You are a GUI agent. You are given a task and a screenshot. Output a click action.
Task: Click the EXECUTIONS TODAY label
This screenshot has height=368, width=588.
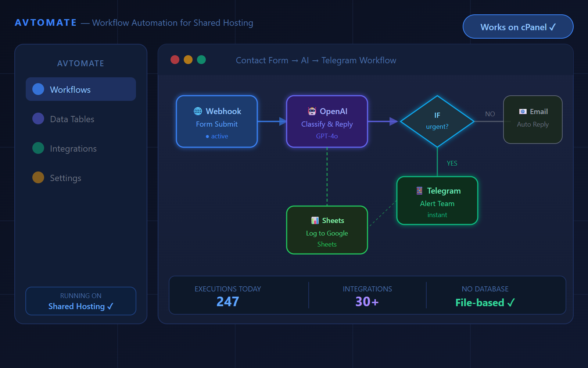point(228,289)
